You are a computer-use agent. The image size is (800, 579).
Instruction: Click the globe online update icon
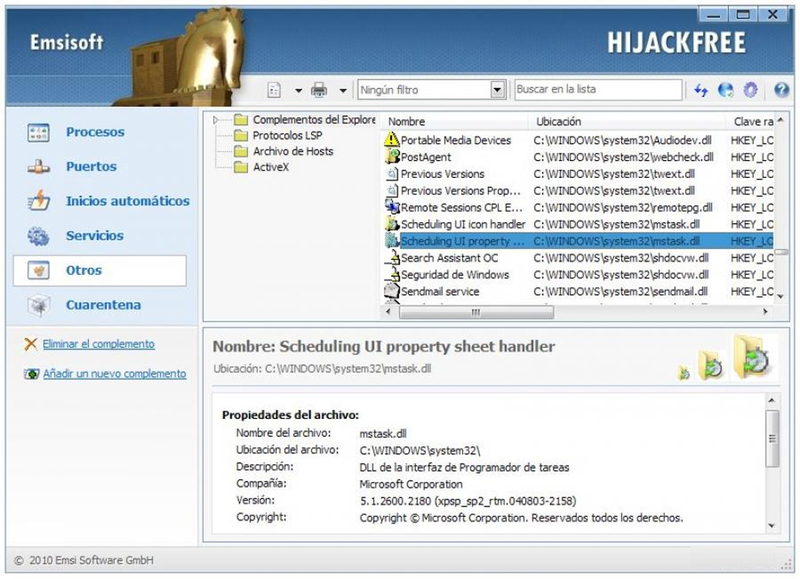725,90
